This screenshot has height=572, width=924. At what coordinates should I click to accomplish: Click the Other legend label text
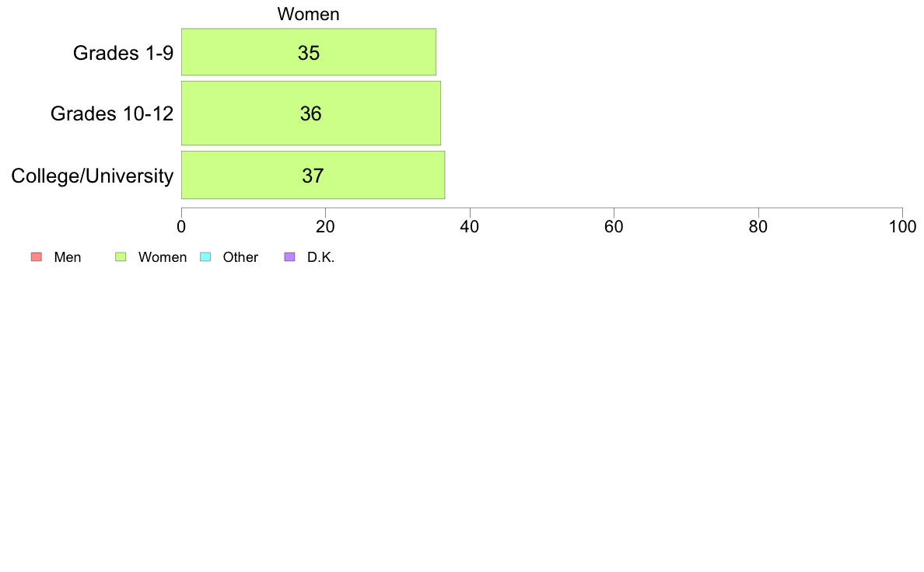pos(240,257)
